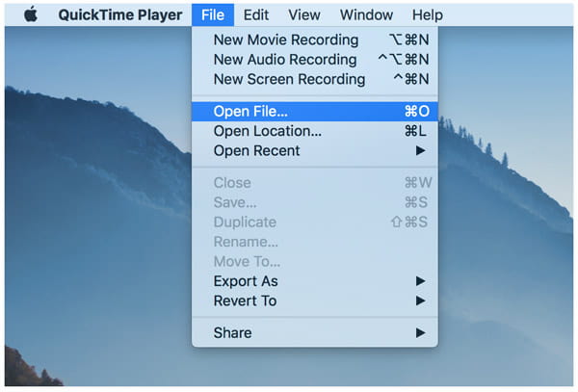
Task: Expand the Export As submenu
Action: pos(315,281)
